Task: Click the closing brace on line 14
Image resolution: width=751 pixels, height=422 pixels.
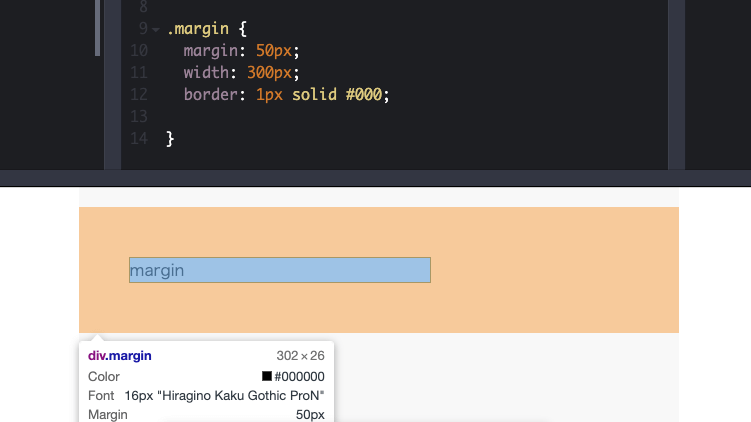Action: click(x=170, y=139)
